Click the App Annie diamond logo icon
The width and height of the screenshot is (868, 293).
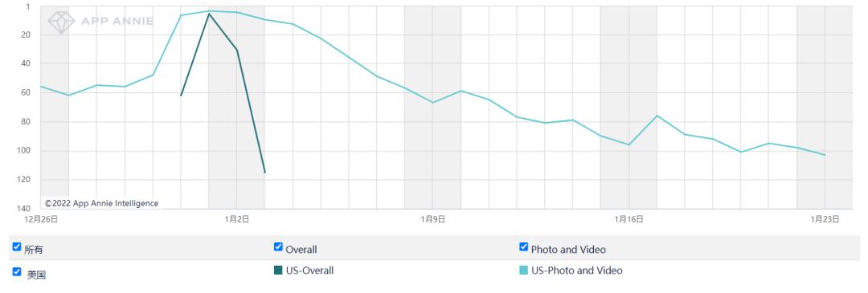coord(61,22)
